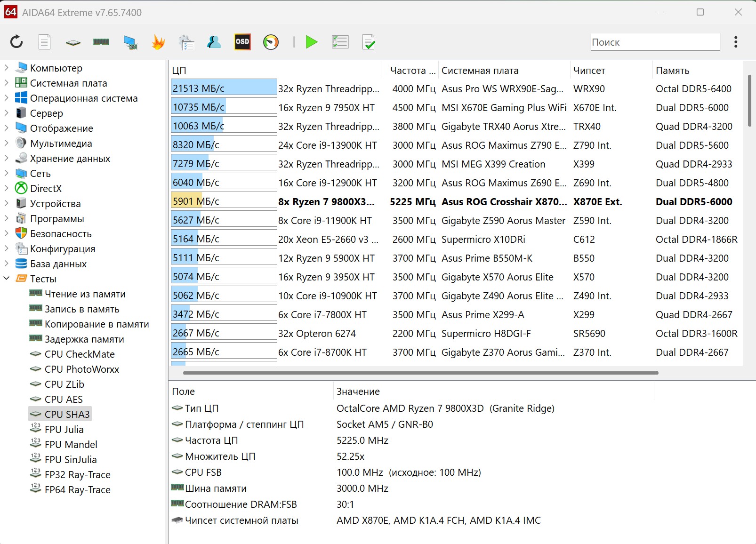Viewport: 756px width, 544px height.
Task: Sort by the Чипсет column header
Action: 611,71
